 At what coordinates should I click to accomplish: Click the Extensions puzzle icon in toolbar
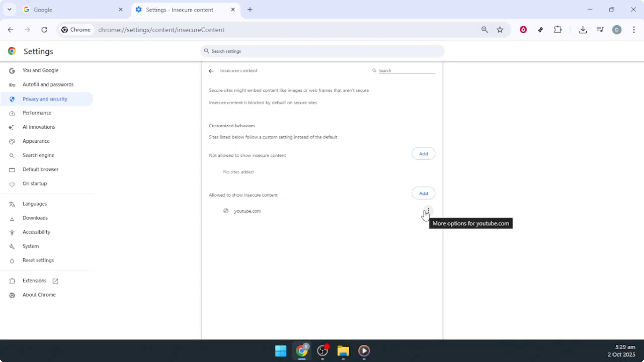558,30
